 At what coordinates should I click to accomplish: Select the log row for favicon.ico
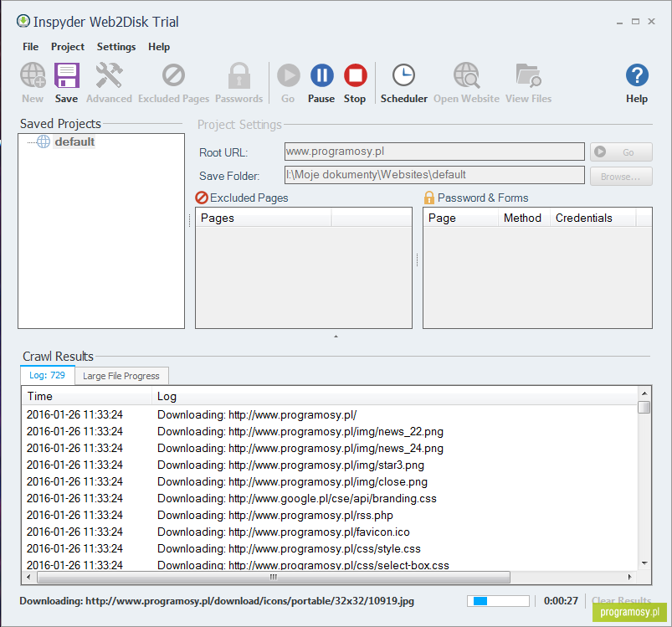pyautogui.click(x=330, y=532)
